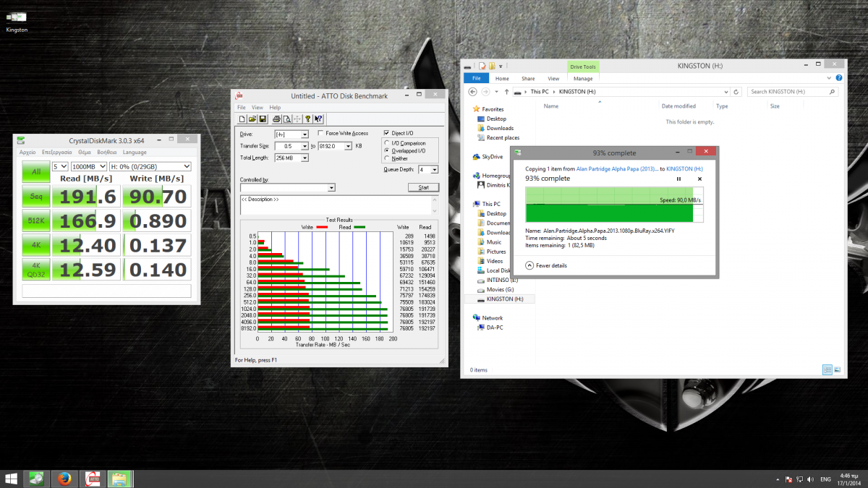This screenshot has height=488, width=868.
Task: Click the CrystalDiskMark taskbar icon
Action: [x=37, y=479]
